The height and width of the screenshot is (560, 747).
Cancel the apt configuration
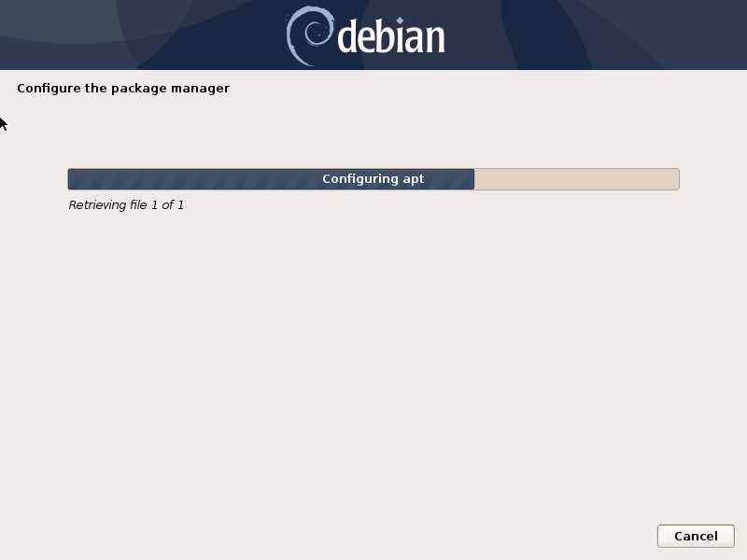(696, 536)
